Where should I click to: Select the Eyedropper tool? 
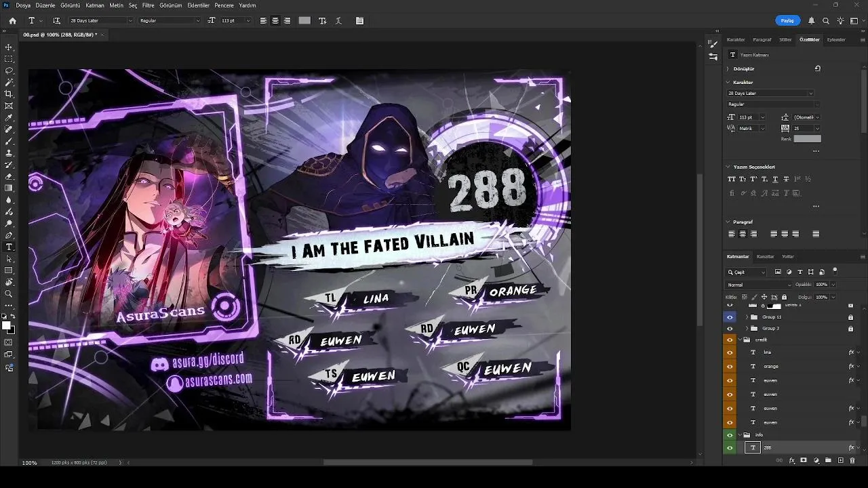pos(9,117)
